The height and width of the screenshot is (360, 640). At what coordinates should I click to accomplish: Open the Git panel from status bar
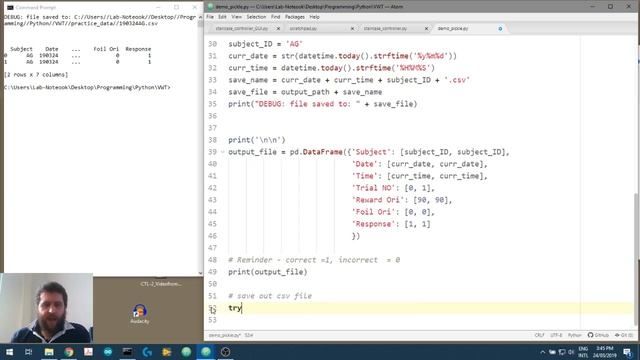click(x=624, y=335)
